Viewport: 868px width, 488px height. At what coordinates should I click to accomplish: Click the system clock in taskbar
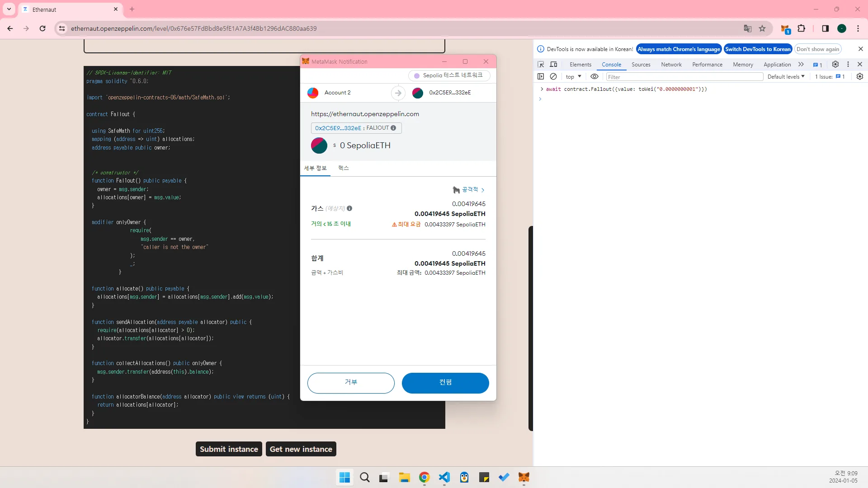[x=843, y=477]
